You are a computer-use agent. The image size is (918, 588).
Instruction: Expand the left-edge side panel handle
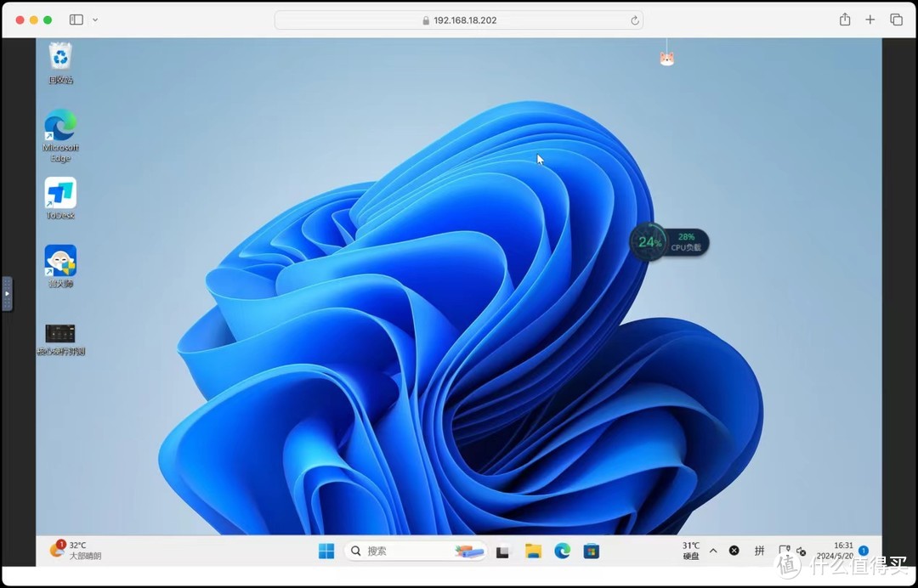click(x=7, y=293)
